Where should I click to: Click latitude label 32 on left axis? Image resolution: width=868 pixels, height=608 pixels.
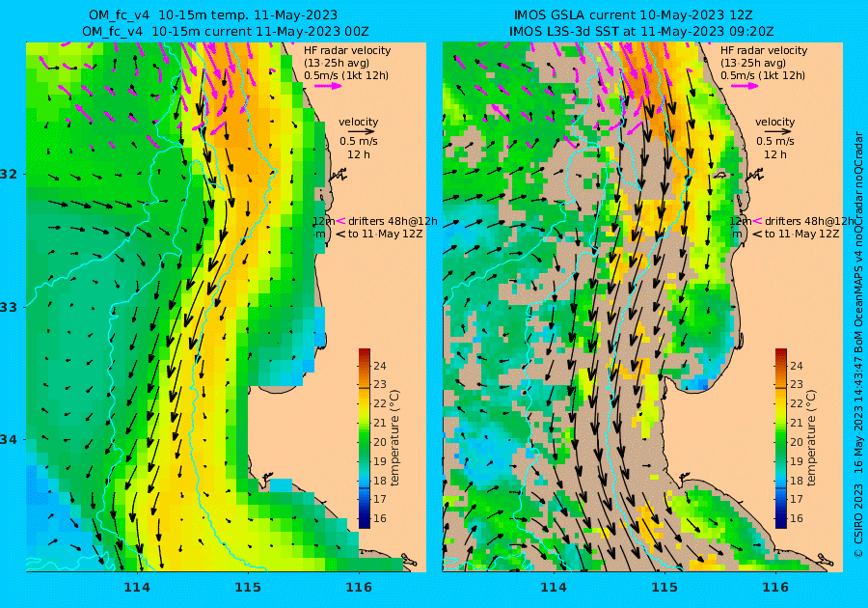coord(10,174)
